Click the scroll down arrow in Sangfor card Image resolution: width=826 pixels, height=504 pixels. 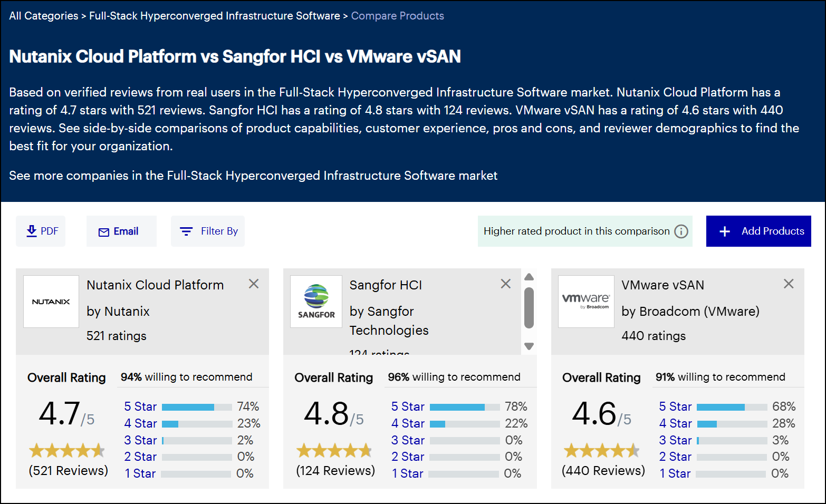[529, 346]
